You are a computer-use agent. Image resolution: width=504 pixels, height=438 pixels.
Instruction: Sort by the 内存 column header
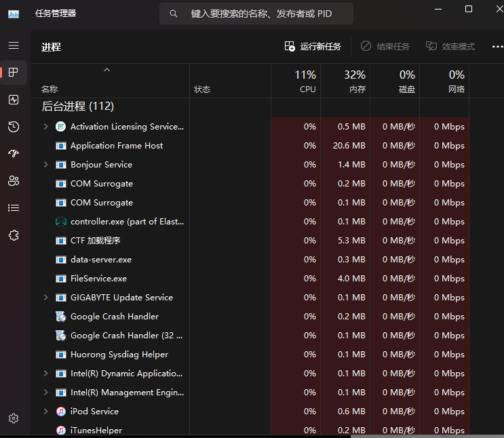tap(345, 81)
